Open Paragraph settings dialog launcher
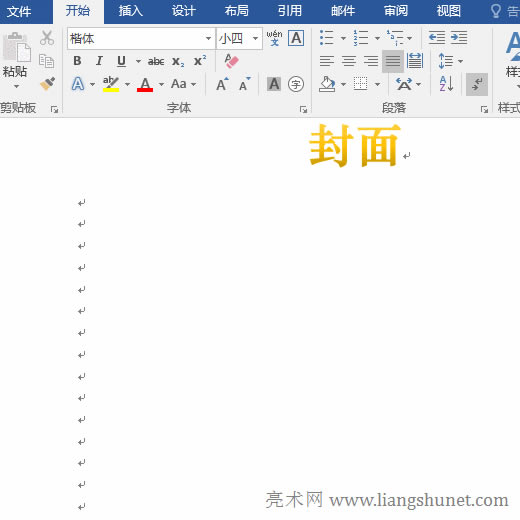This screenshot has width=520, height=520. [x=484, y=109]
